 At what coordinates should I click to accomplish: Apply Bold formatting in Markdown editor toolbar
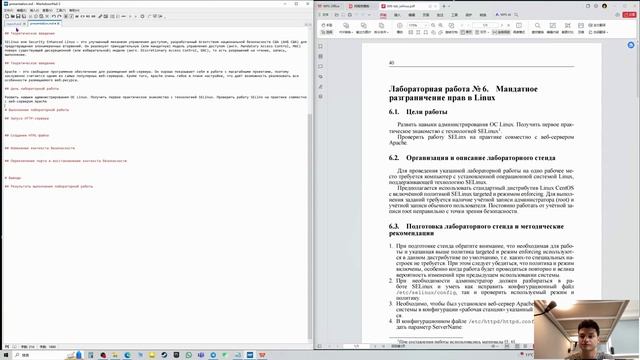tap(66, 16)
